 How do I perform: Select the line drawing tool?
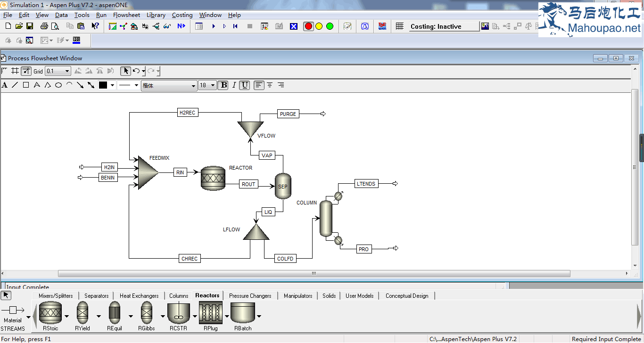(15, 85)
